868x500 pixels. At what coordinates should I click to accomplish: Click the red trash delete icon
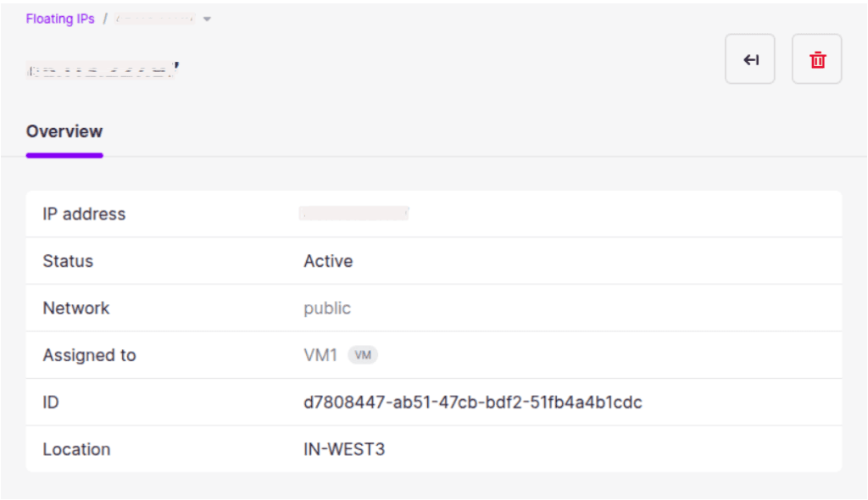[x=817, y=59]
